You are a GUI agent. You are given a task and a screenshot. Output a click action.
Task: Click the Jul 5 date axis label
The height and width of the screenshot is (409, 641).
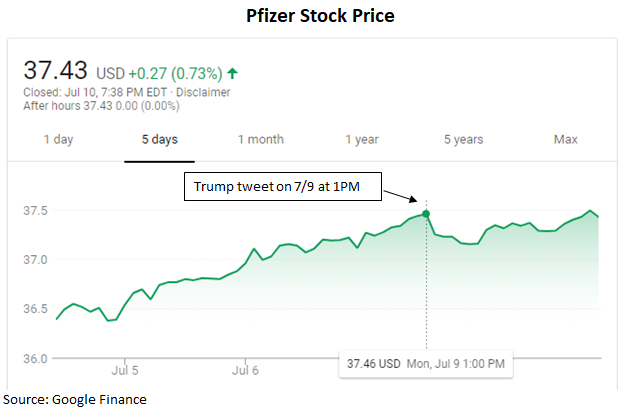point(126,370)
